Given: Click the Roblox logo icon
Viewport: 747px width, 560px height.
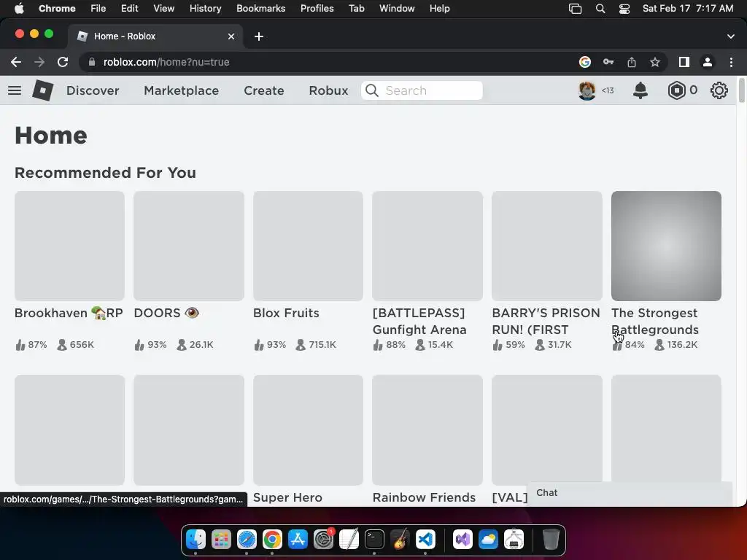Looking at the screenshot, I should 43,90.
